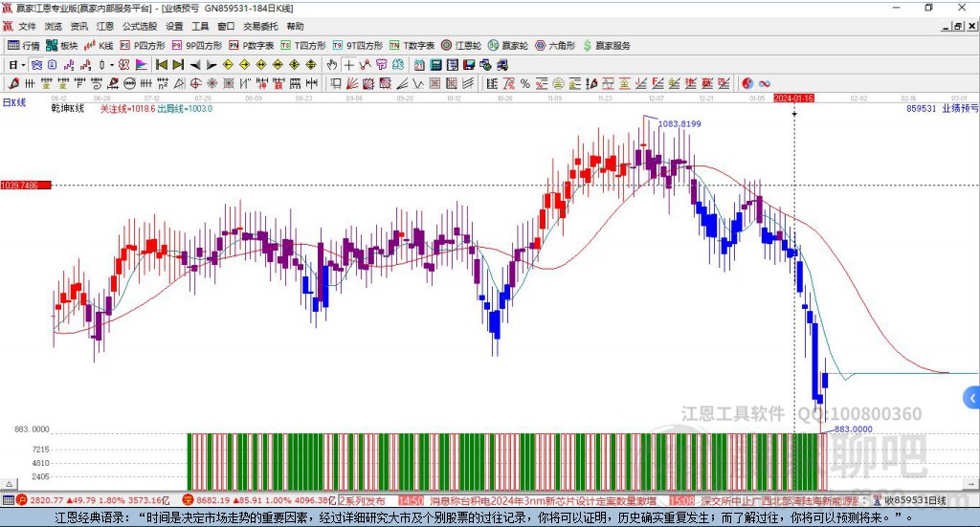The width and height of the screenshot is (980, 527).
Task: Click the 赢家服务 dollar sign icon
Action: point(588,45)
